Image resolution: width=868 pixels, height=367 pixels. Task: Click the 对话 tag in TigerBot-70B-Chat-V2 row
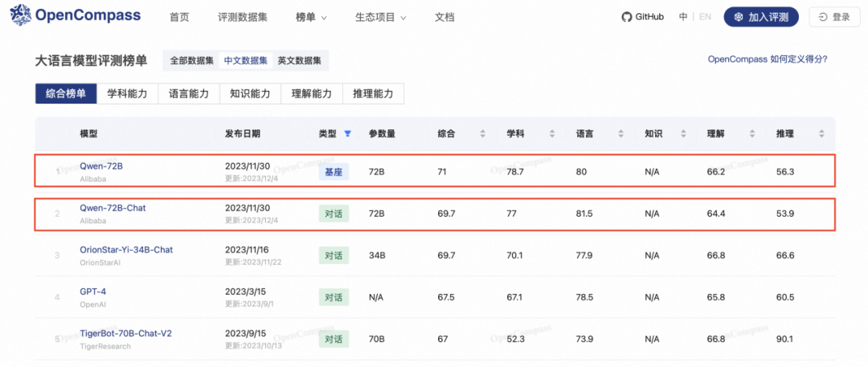334,340
